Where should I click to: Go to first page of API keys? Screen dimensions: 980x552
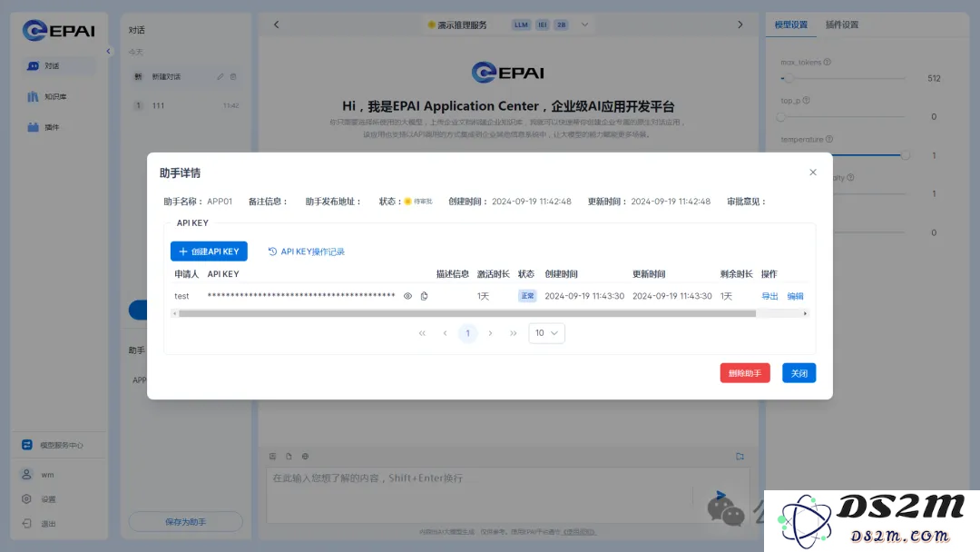point(422,333)
